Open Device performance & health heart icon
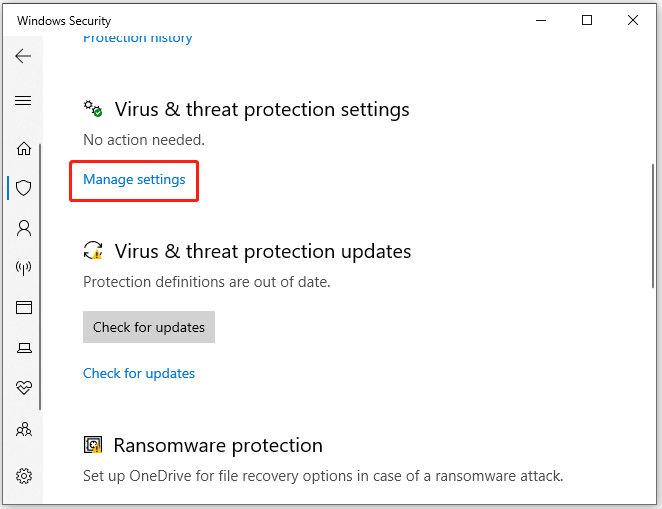 tap(24, 387)
